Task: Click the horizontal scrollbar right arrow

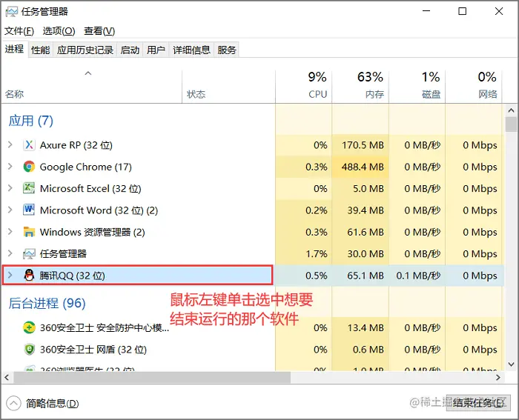Action: click(x=498, y=377)
